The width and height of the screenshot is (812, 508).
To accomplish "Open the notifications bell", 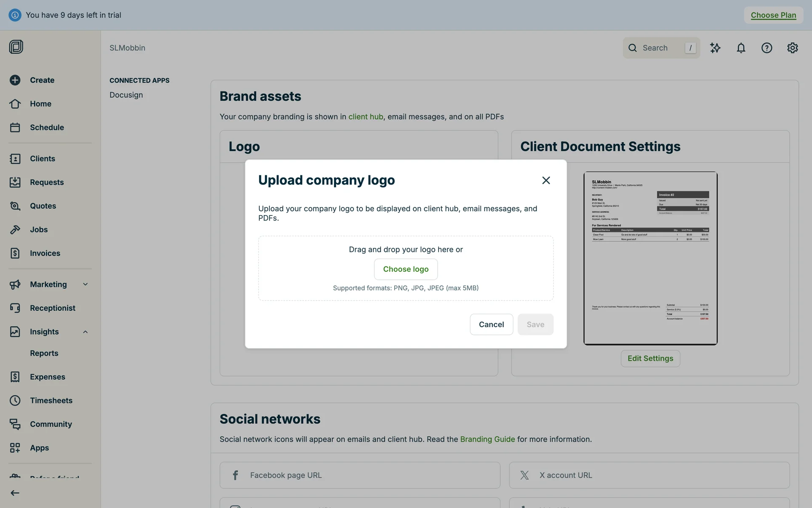I will pyautogui.click(x=741, y=48).
